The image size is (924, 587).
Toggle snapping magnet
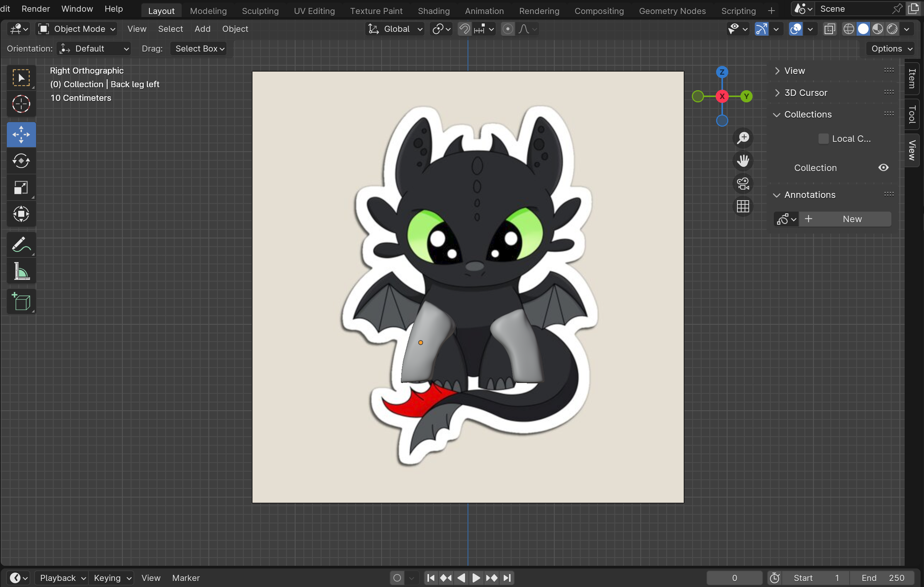[465, 29]
